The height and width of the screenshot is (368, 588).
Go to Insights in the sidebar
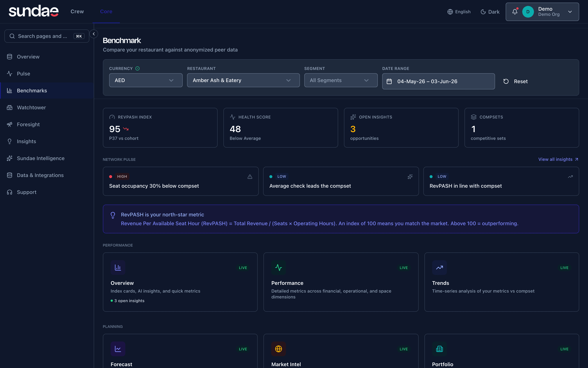pos(47,141)
